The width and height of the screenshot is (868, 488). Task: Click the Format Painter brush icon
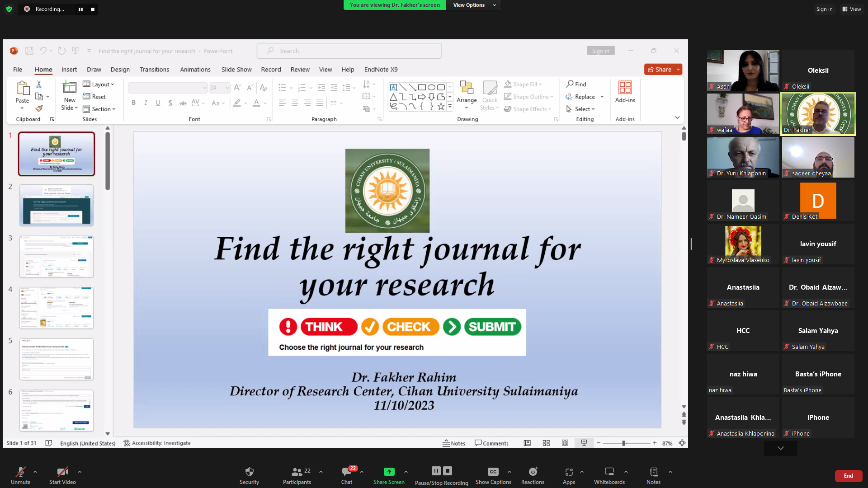coord(39,108)
